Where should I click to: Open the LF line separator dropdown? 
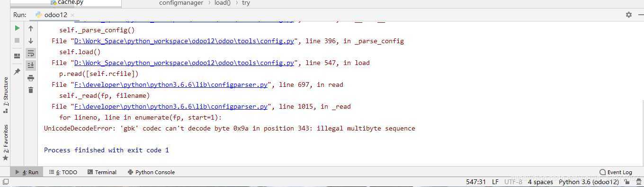(495, 182)
